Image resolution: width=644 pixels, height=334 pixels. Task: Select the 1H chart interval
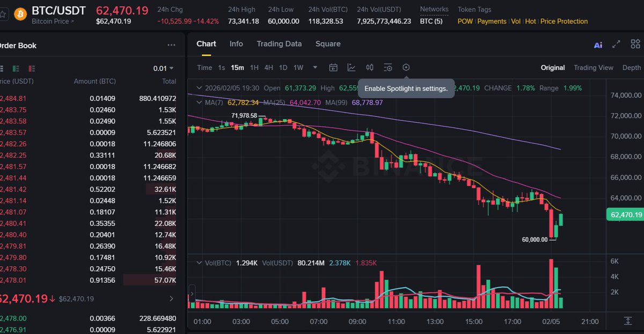coord(254,68)
